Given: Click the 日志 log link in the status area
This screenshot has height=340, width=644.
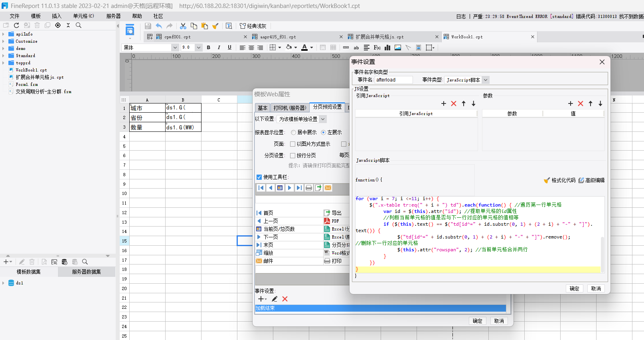Looking at the screenshot, I should coord(461,16).
